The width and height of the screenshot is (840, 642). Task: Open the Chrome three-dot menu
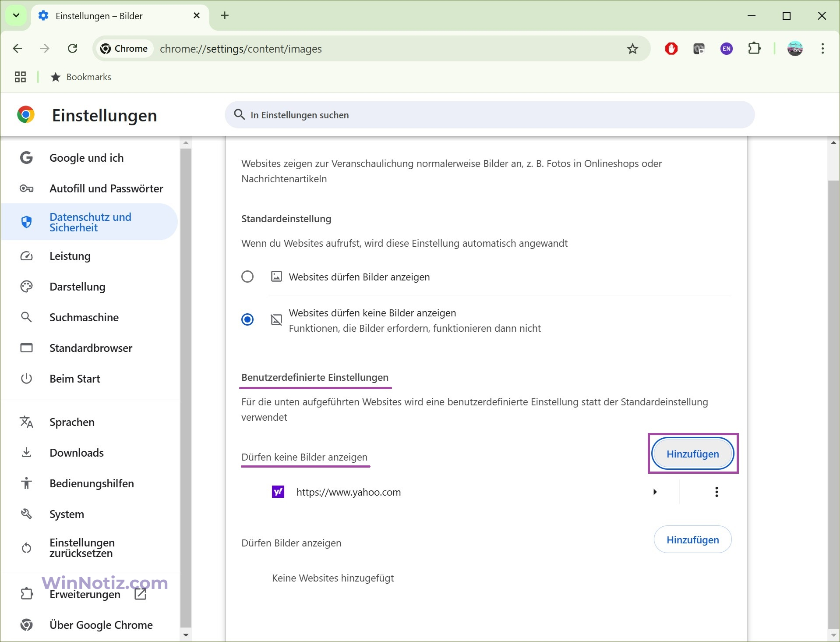[x=823, y=49]
